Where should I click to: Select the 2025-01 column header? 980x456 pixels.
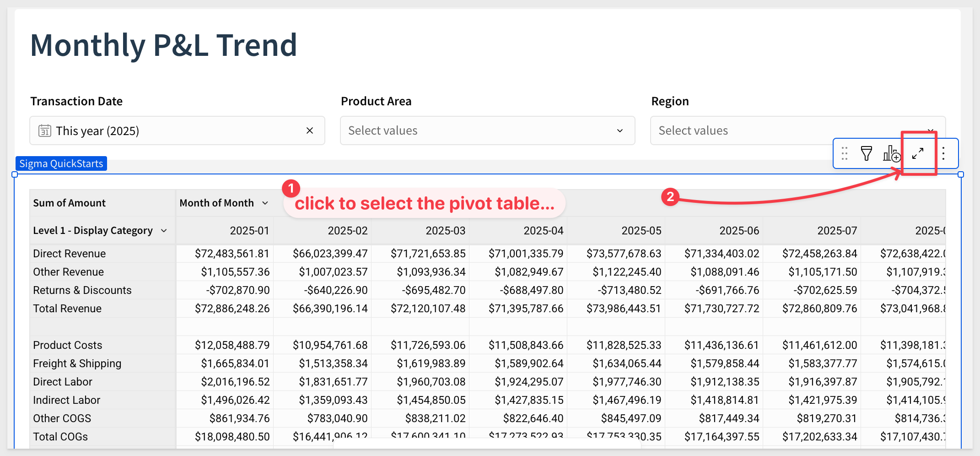pyautogui.click(x=225, y=230)
